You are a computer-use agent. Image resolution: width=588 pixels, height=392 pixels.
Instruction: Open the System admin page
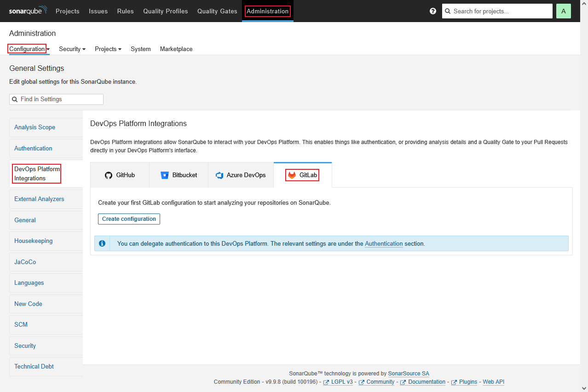click(x=141, y=49)
